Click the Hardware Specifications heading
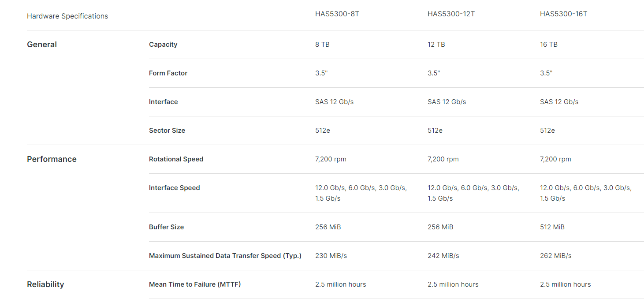 67,16
